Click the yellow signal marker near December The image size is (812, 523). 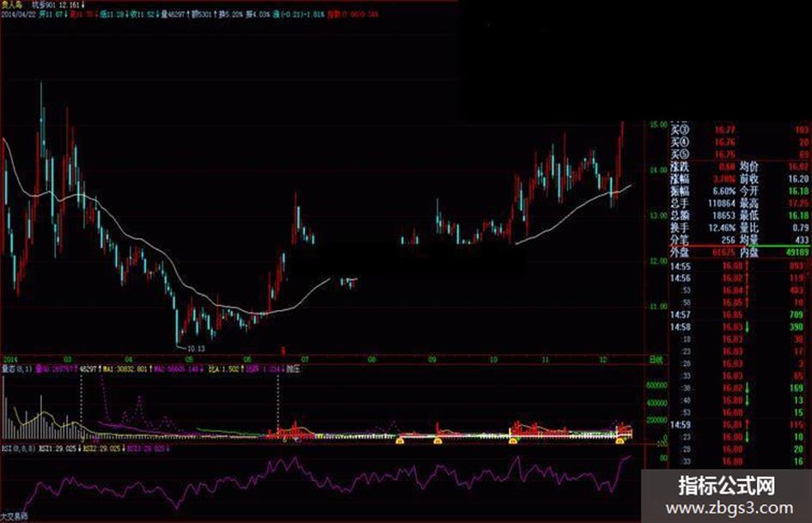(x=620, y=441)
